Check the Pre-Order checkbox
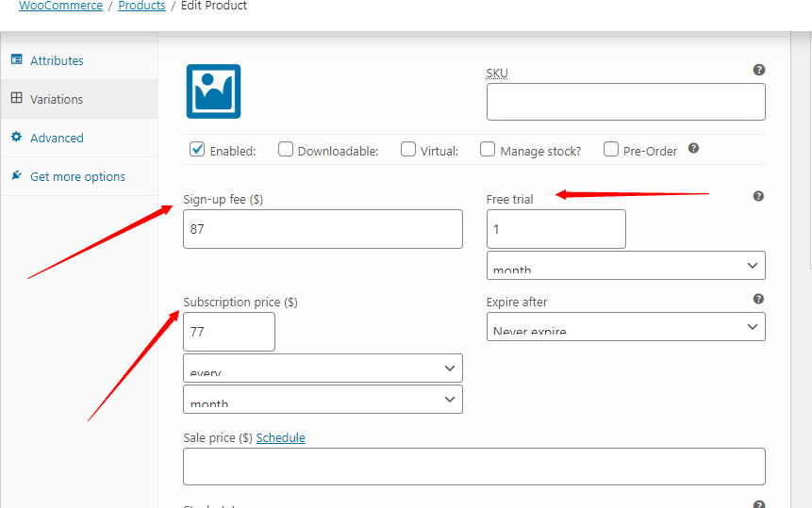Viewport: 812px width, 508px height. click(611, 150)
